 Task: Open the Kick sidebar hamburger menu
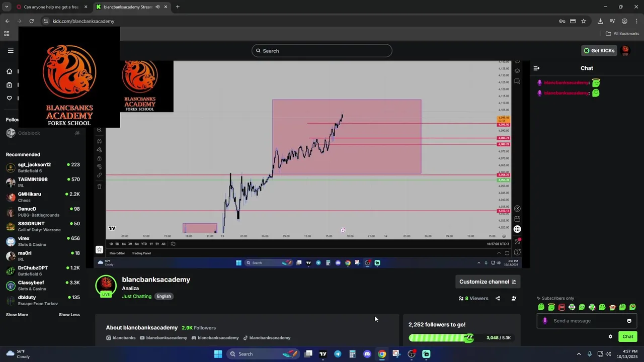click(11, 50)
